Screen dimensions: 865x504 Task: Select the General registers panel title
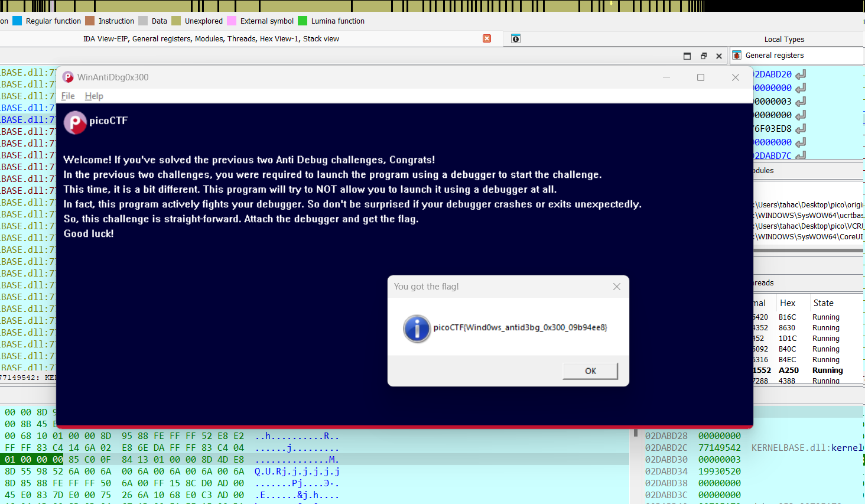click(775, 56)
